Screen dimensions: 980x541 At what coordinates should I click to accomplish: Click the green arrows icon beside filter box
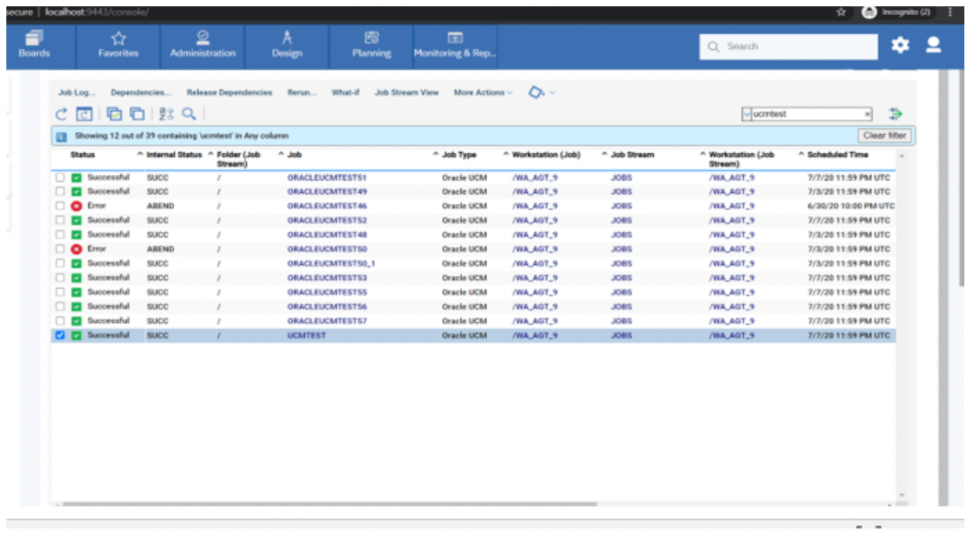point(895,114)
